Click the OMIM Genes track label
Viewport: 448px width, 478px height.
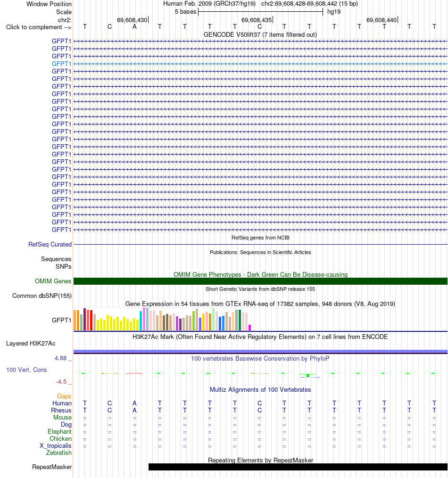(x=53, y=281)
